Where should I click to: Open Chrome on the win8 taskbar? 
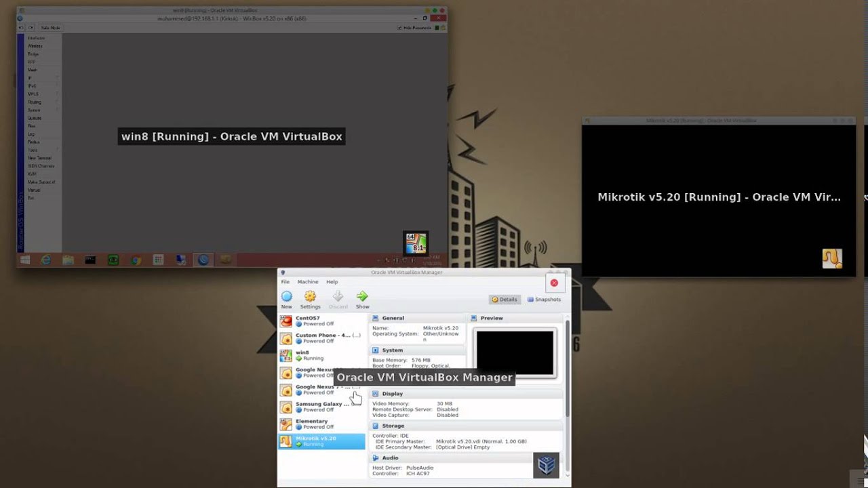[136, 260]
